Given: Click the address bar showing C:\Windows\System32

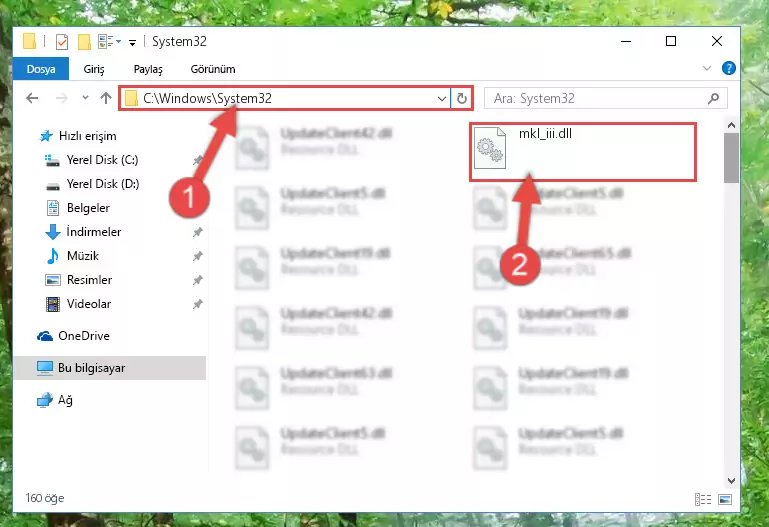Looking at the screenshot, I should click(284, 99).
